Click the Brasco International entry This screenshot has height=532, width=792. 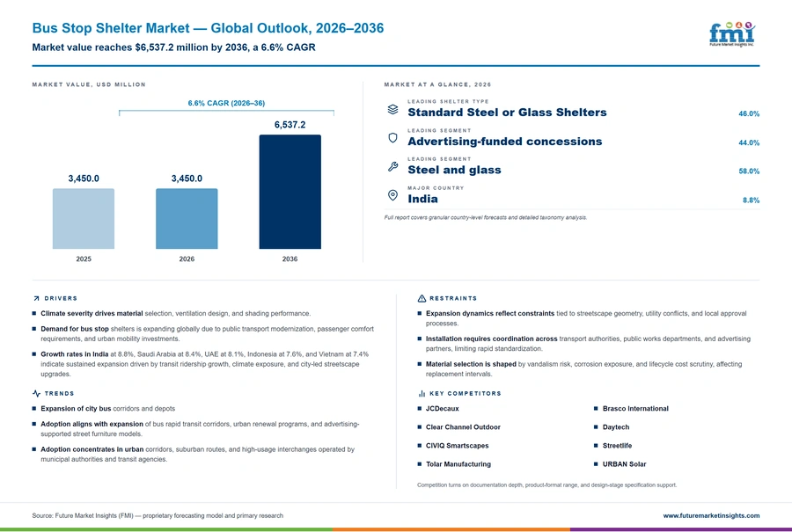(x=634, y=408)
